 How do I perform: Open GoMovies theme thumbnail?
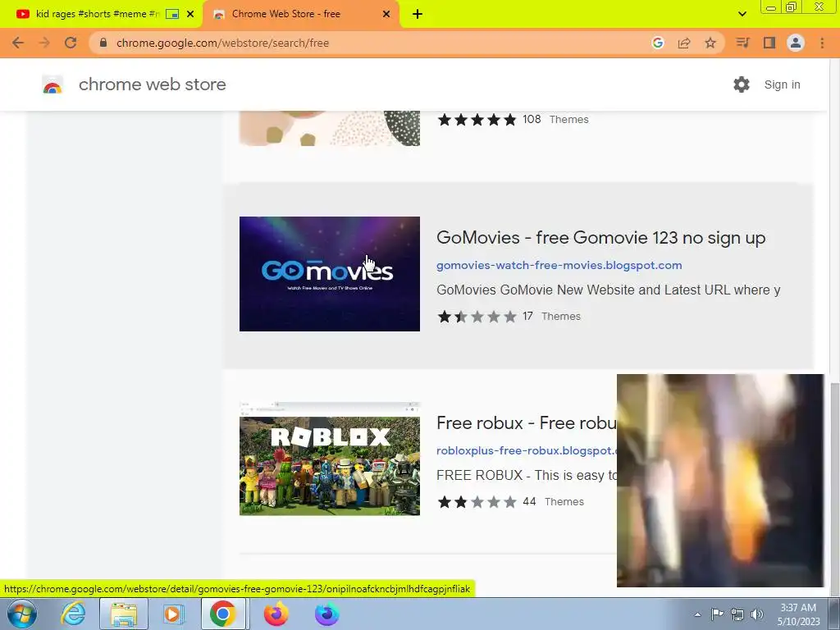330,274
